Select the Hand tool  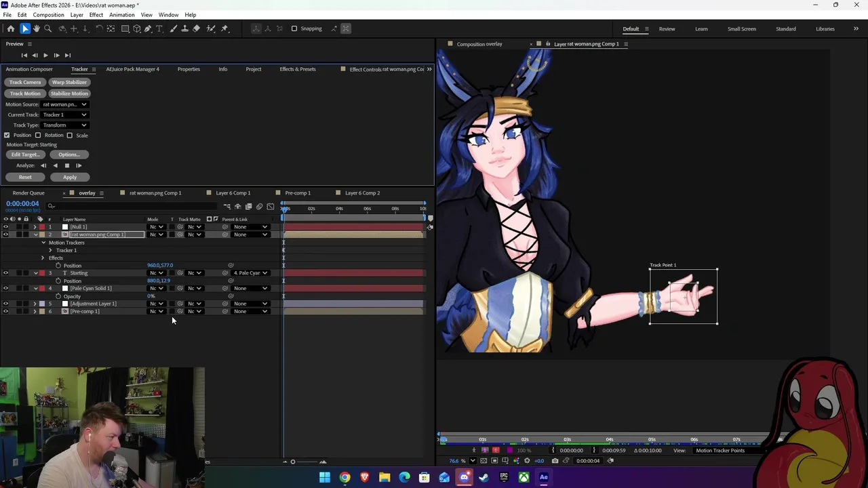pos(37,28)
